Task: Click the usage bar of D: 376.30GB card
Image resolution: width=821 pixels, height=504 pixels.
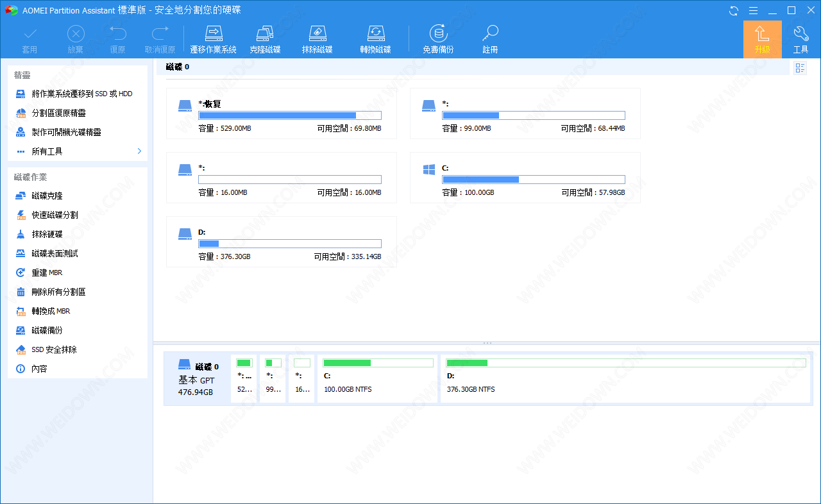Action: pyautogui.click(x=290, y=244)
